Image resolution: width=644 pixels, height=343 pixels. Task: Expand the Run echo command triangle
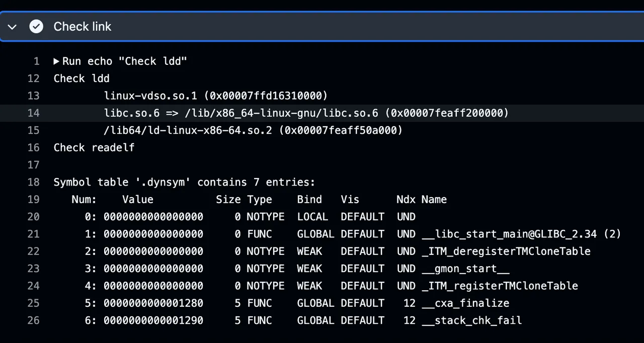[x=56, y=61]
